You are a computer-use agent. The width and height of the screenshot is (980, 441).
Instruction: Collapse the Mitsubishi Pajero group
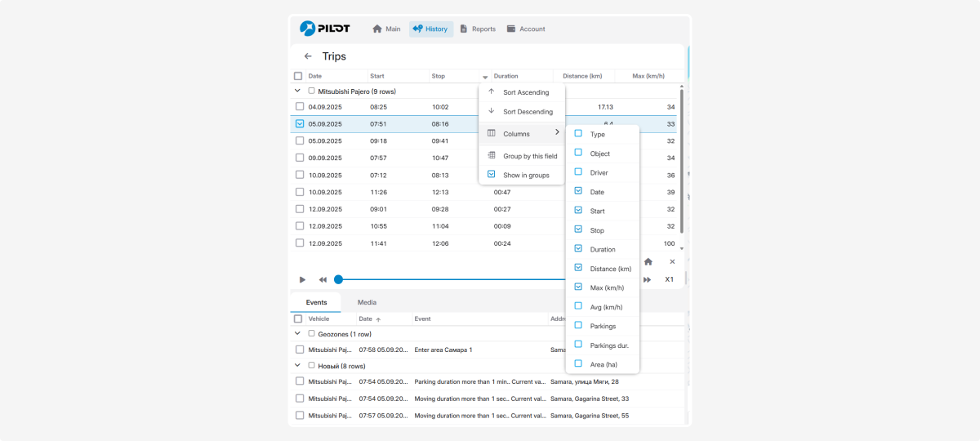[x=296, y=91]
